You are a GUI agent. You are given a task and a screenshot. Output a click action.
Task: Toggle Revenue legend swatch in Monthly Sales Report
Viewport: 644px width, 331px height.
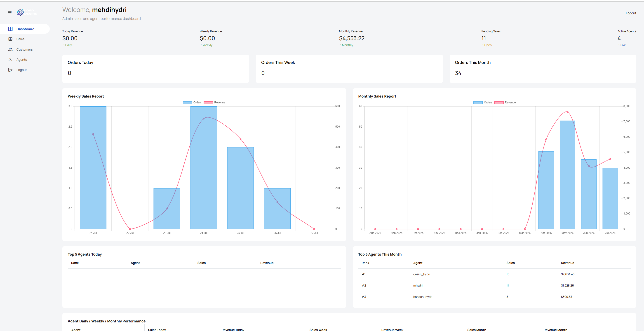[499, 103]
